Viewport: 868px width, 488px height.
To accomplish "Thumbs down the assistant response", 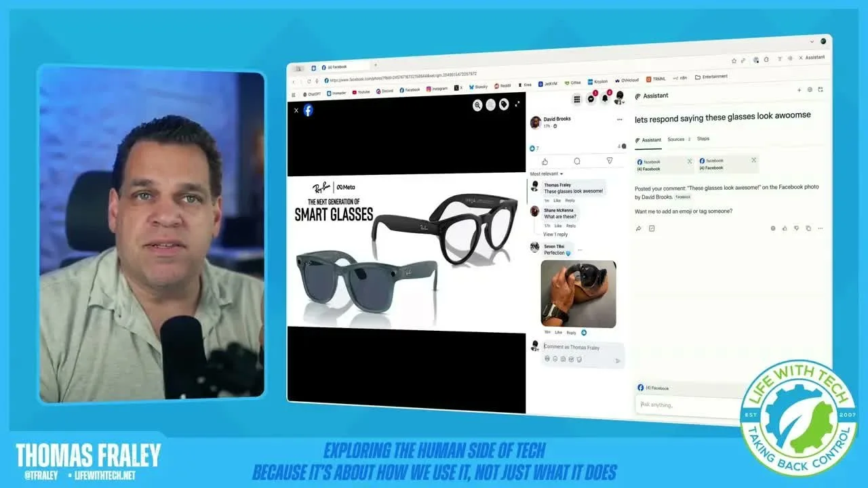I will click(x=797, y=228).
